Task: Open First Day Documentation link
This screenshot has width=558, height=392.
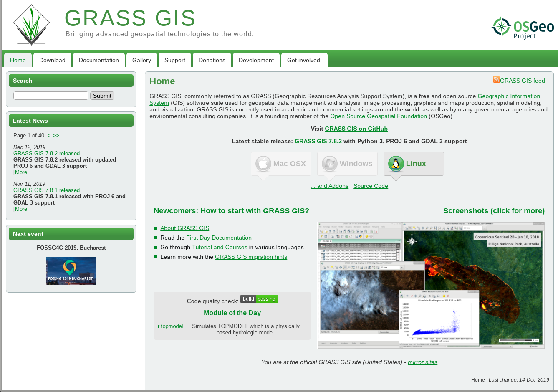Action: tap(219, 238)
